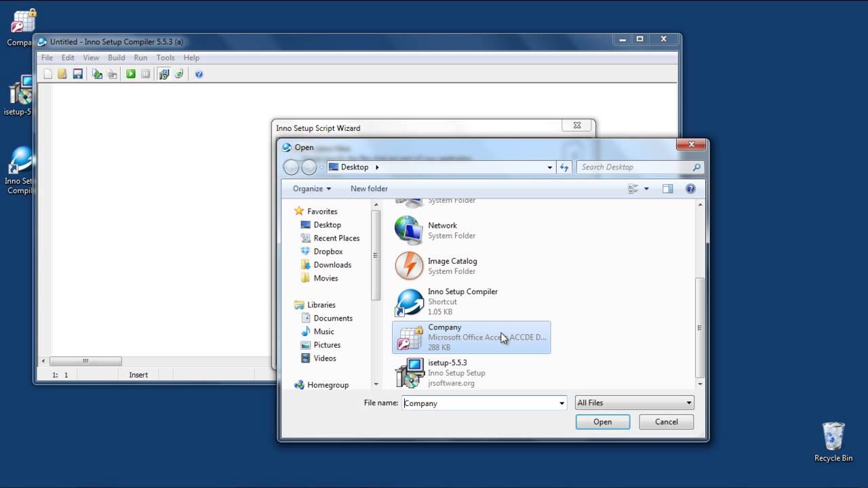Screen dimensions: 868x488
Task: Click the Pause toolbar icon
Action: coord(145,74)
